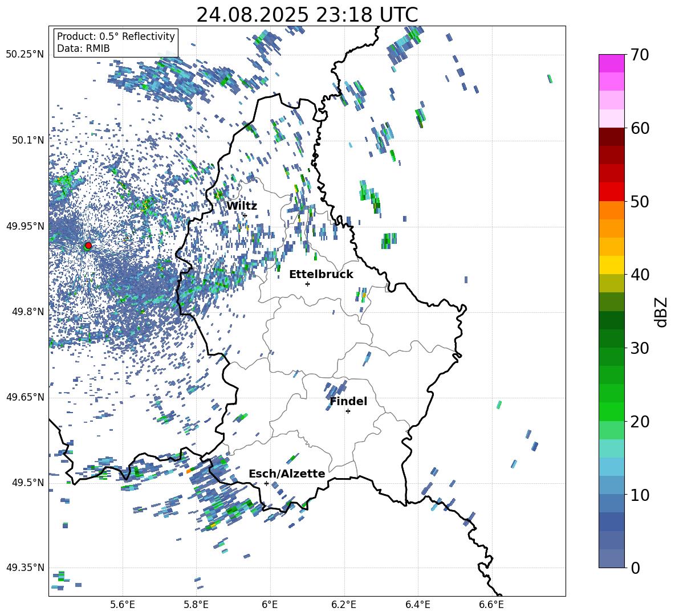675x616 pixels.
Task: Click the 10 colorbar tick label
Action: point(640,495)
